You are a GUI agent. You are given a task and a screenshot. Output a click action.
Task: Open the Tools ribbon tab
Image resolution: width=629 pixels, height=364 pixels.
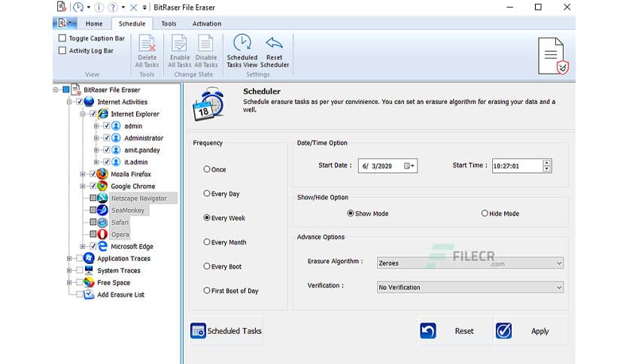coord(169,23)
